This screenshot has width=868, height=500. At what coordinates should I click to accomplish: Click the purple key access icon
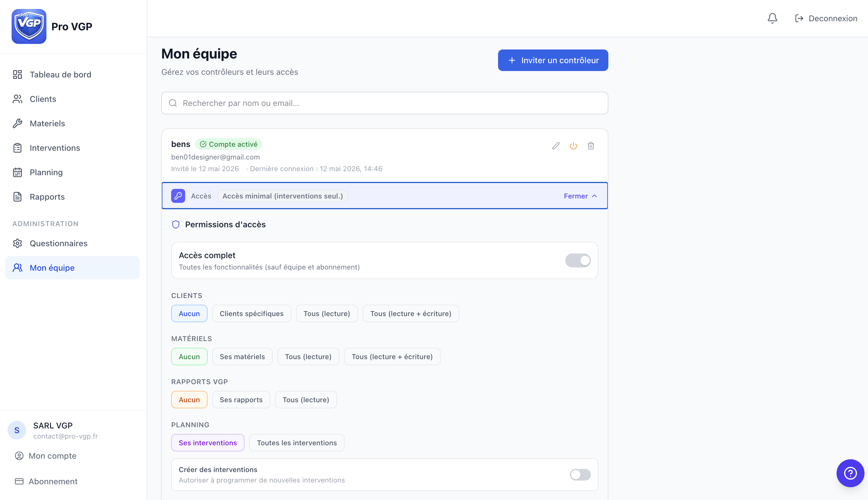coord(178,196)
